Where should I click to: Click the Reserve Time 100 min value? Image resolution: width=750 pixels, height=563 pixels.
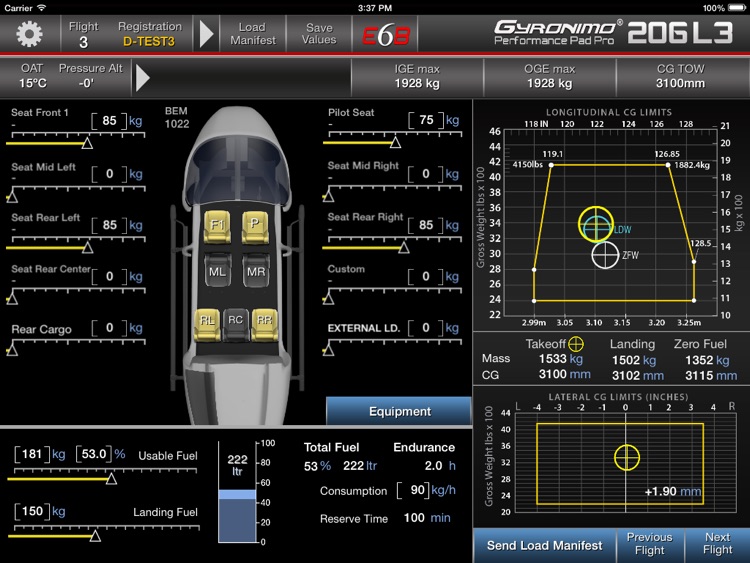coord(427,518)
